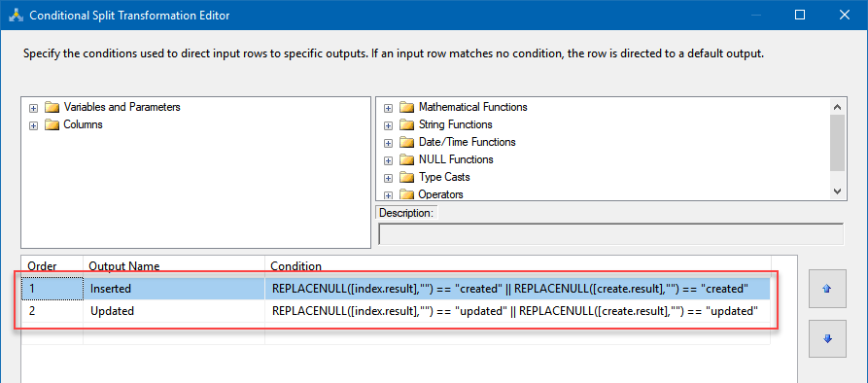Click the functions list scrollbar down arrow

tap(837, 191)
